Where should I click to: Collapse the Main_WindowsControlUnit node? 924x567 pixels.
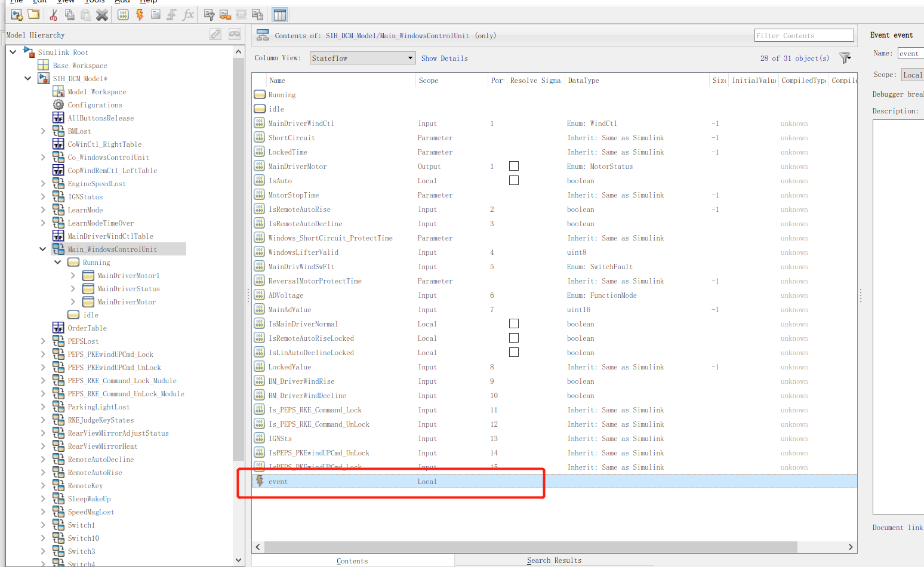tap(42, 249)
